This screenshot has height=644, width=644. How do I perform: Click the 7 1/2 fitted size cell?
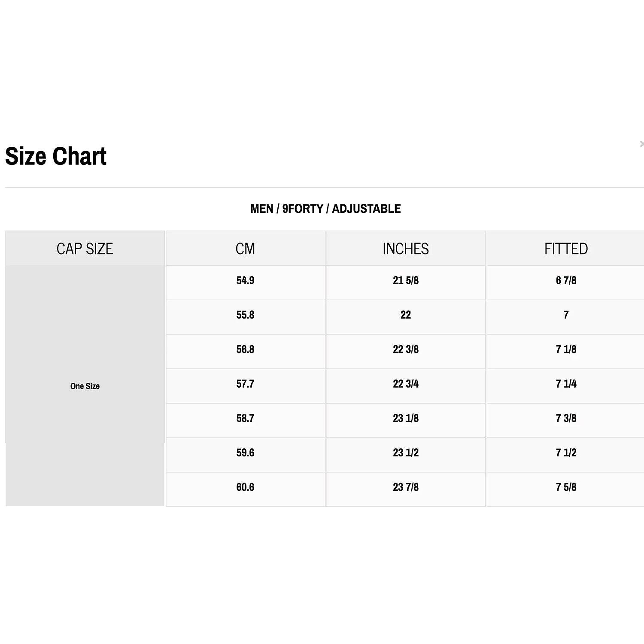tap(566, 453)
